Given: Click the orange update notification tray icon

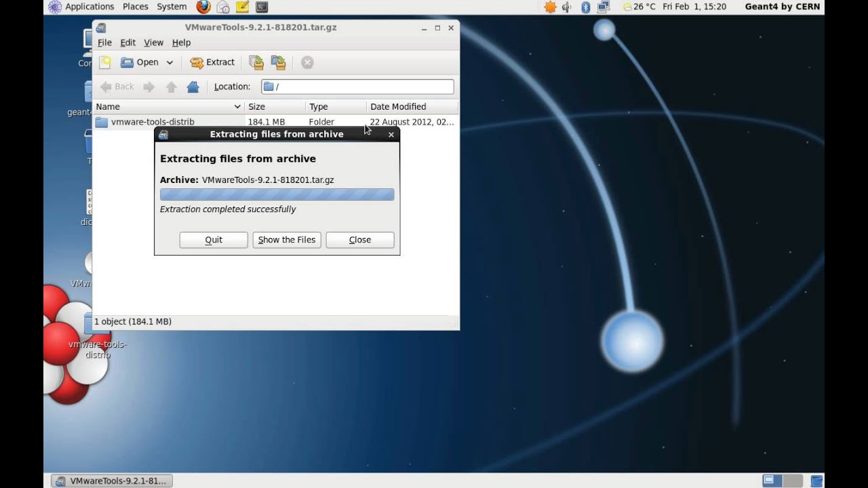Looking at the screenshot, I should [550, 7].
